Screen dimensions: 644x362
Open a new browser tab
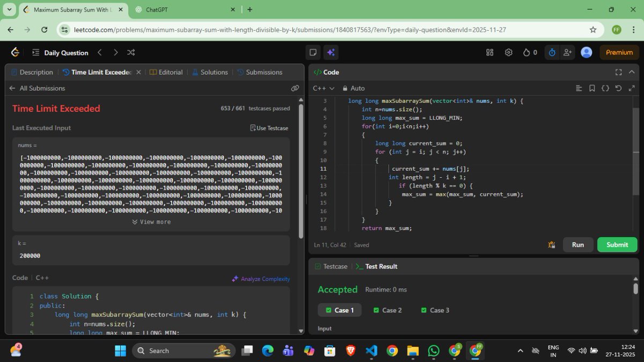tap(250, 10)
